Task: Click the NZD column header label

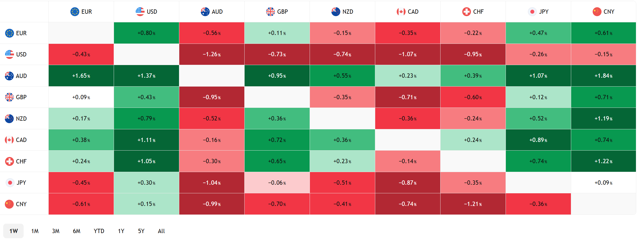Action: coord(348,12)
